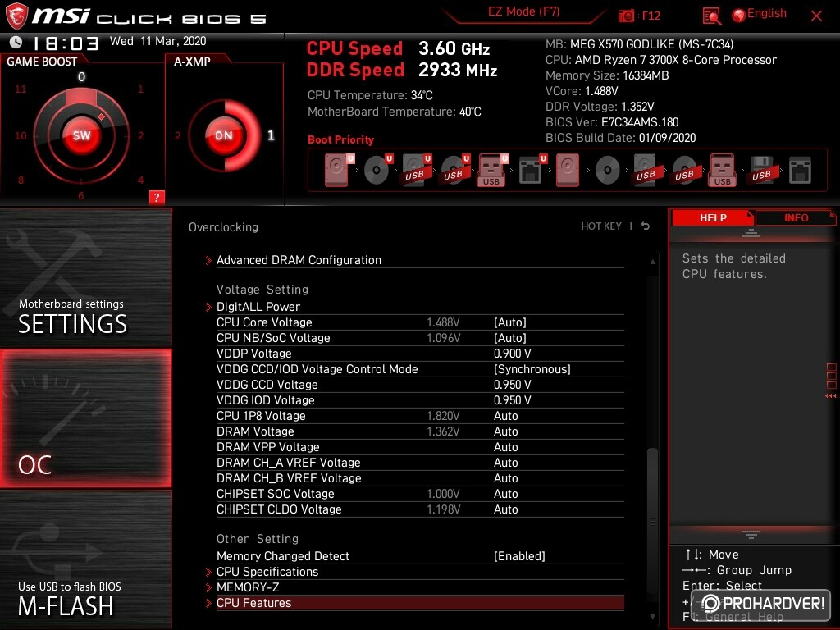This screenshot has height=630, width=840.
Task: Change language via the English globe icon
Action: pyautogui.click(x=759, y=15)
